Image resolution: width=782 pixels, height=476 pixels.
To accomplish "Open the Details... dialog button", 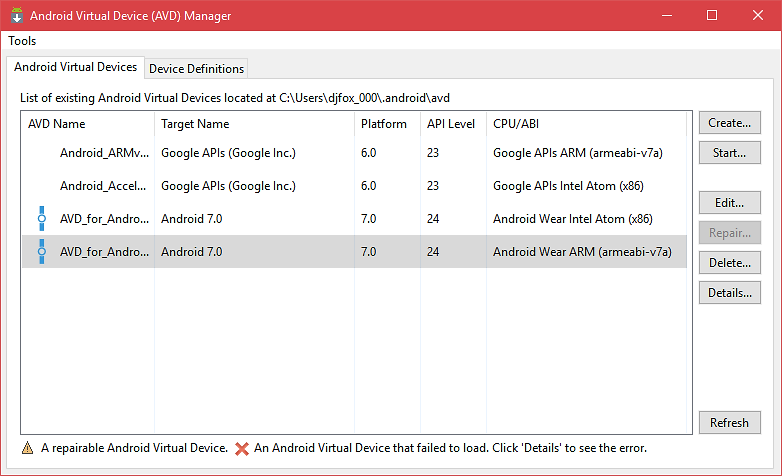I will [x=730, y=292].
